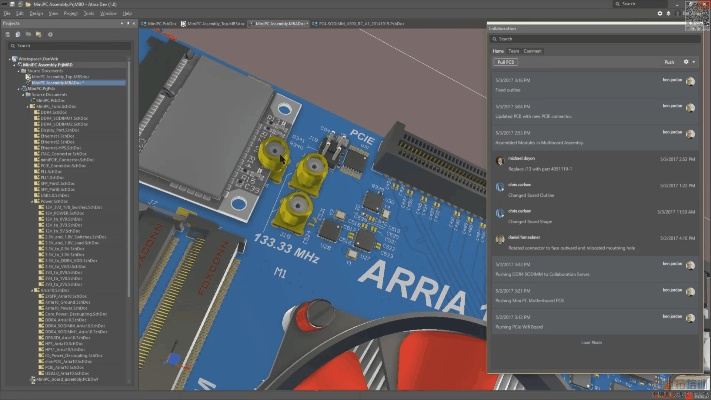Click the Pull PCB button
Viewport: 711px width, 400px height.
[x=505, y=62]
